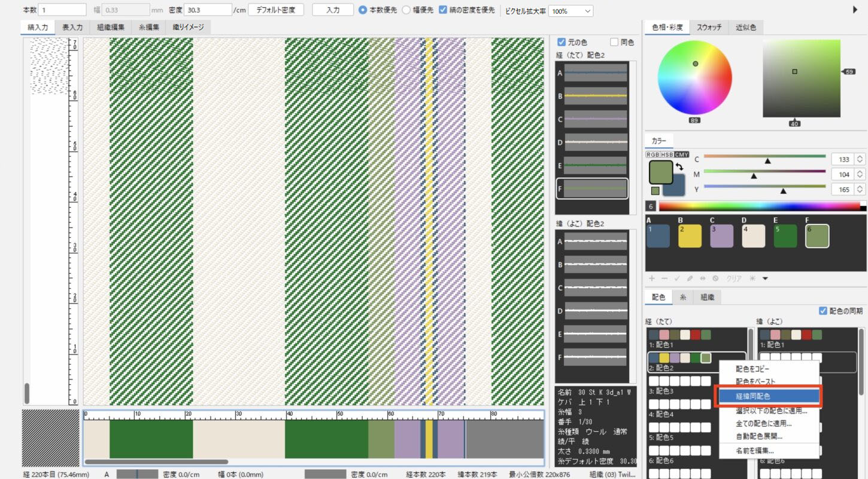Click the horizontal double-arrow icon under the palette
This screenshot has width=868, height=479.
point(702,278)
